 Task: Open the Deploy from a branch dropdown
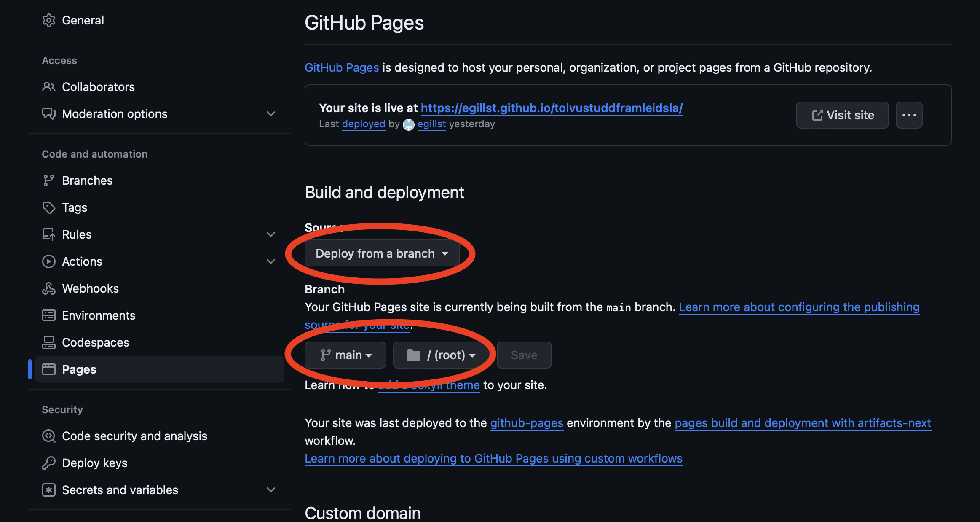382,253
